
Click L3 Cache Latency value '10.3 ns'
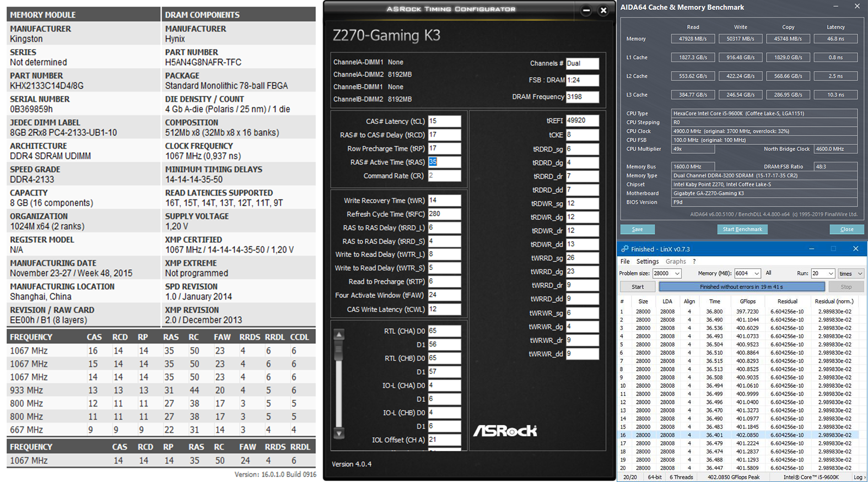click(835, 95)
